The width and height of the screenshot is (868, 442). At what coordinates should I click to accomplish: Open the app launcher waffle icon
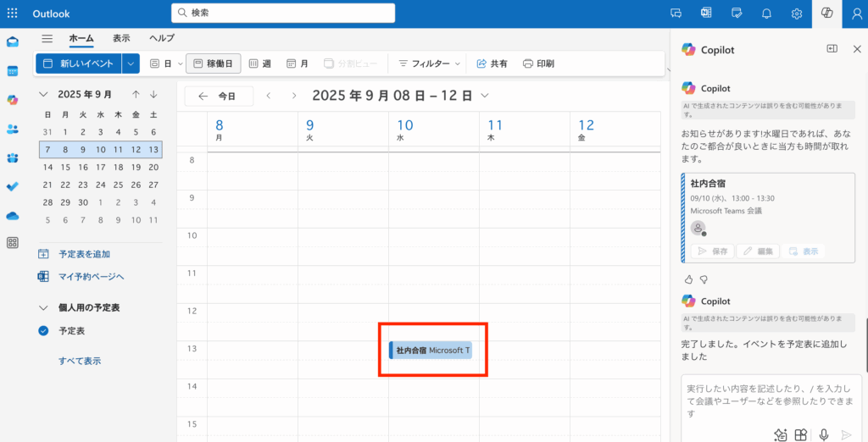tap(13, 14)
